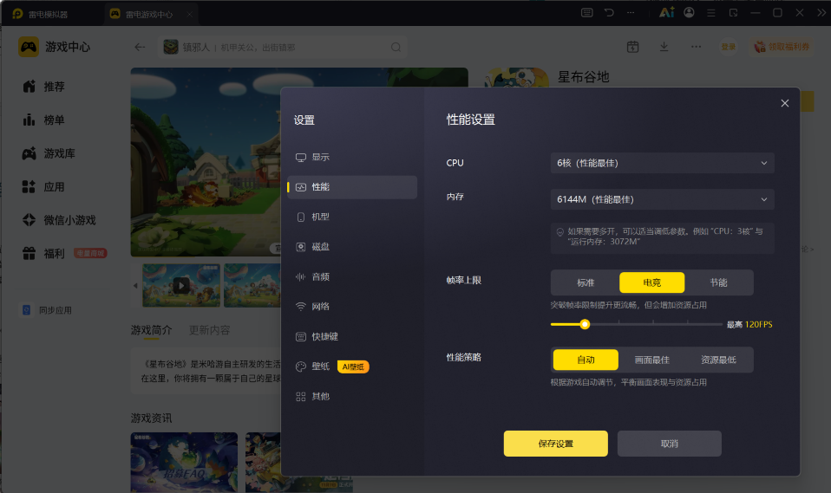This screenshot has height=493, width=831.
Task: Set performance strategy to 资源最低
Action: [x=719, y=360]
